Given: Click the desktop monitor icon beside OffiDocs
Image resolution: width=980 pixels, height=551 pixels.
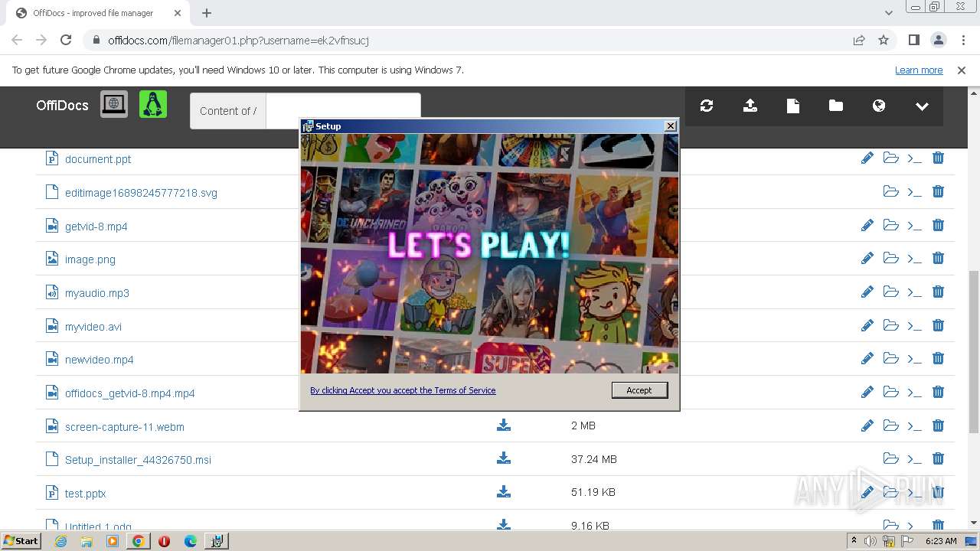Looking at the screenshot, I should (x=114, y=104).
